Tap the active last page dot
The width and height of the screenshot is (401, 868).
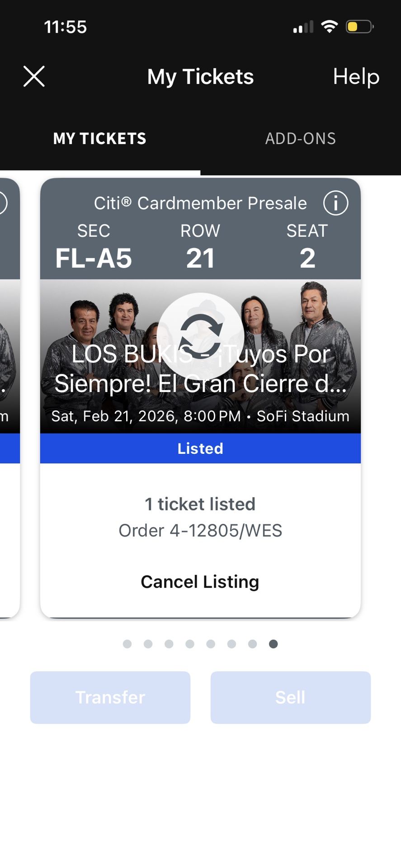[273, 644]
